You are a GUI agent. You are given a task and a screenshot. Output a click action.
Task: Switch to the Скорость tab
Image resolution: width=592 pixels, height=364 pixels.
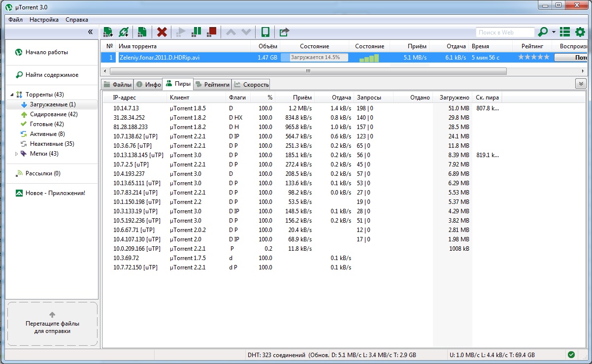[251, 85]
